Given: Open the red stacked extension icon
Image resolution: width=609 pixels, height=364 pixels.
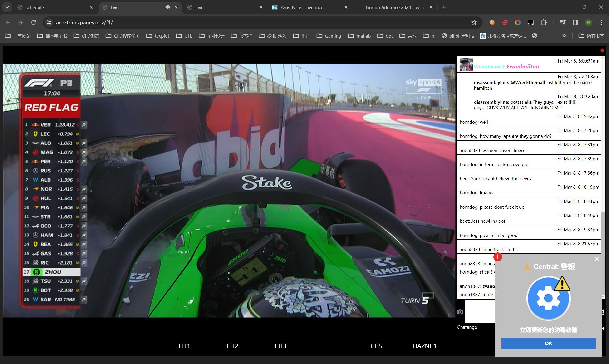Looking at the screenshot, I should [x=505, y=22].
